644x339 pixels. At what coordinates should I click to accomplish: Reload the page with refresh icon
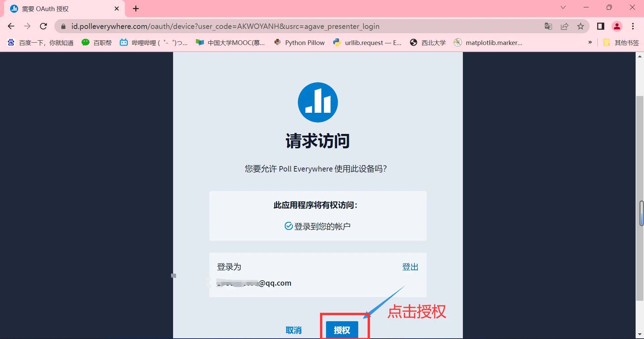[43, 26]
